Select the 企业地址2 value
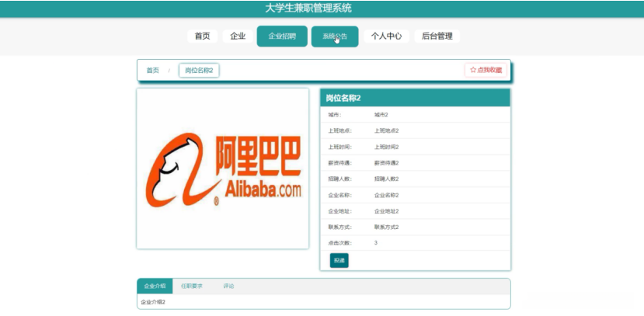The height and width of the screenshot is (316, 644). [x=387, y=211]
